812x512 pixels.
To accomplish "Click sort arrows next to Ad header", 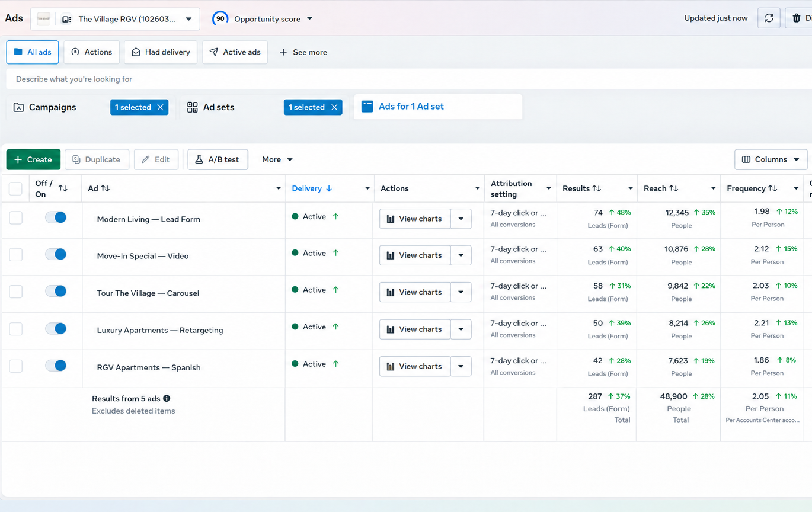I will click(106, 188).
